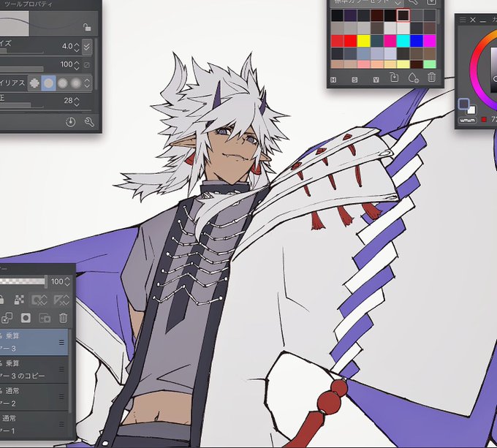Screen dimensions: 497x448
Task: Reset tool properties with the circular arrow icon
Action: point(70,122)
